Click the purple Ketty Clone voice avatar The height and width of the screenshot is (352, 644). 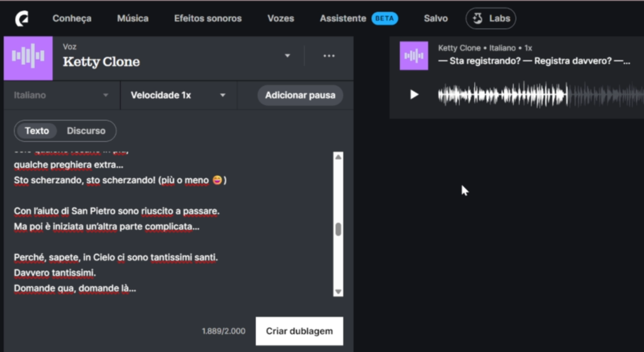(x=28, y=57)
